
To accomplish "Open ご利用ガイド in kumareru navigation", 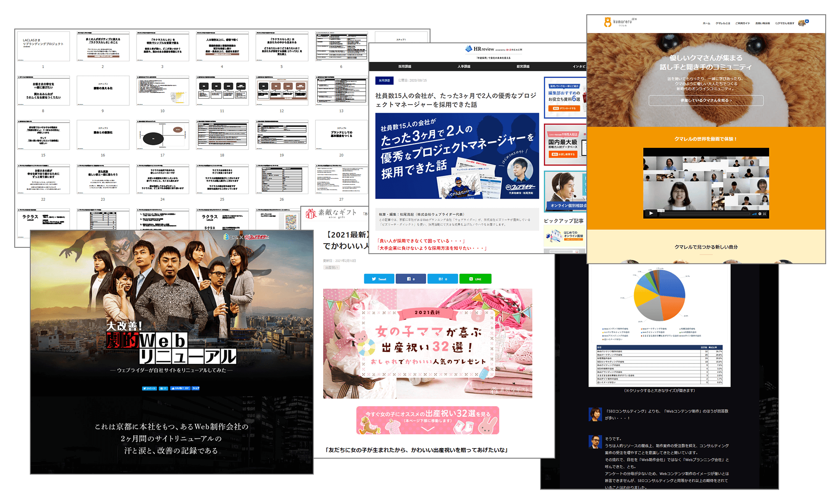I will tap(743, 24).
